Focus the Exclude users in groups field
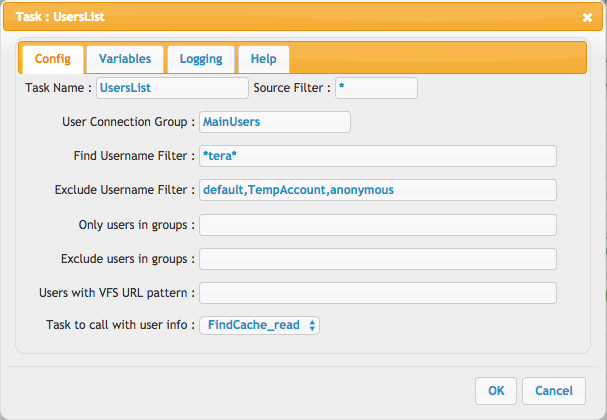607x420 pixels. [378, 259]
